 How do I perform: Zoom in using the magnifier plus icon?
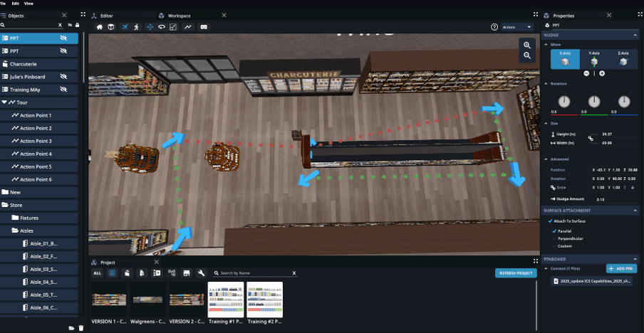pos(527,45)
